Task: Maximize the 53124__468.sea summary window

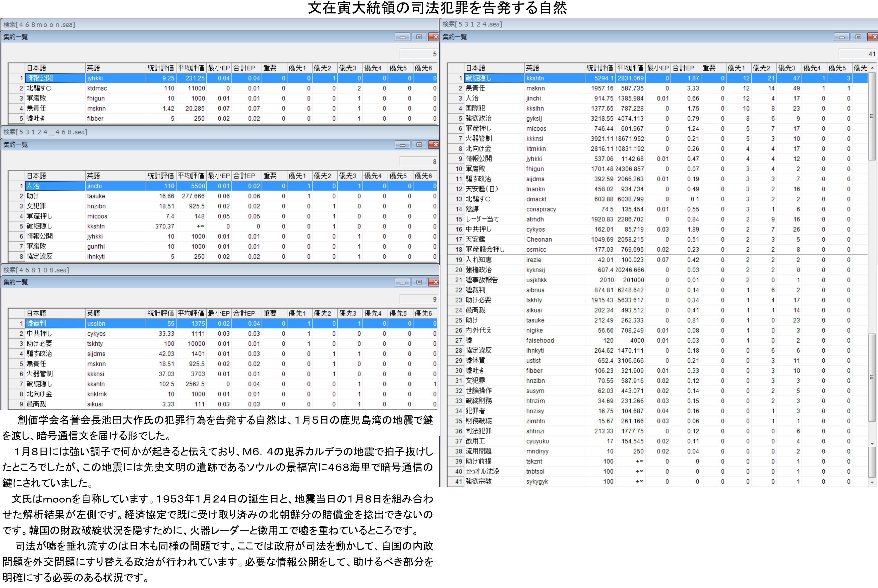Action: (x=419, y=144)
